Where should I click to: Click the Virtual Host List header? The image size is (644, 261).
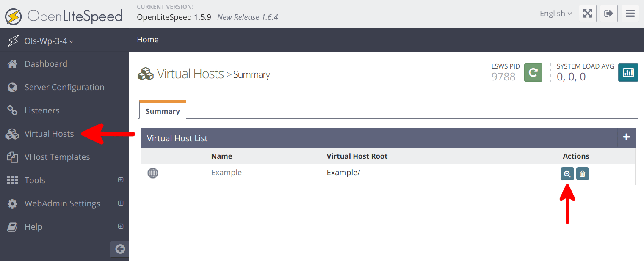[177, 138]
